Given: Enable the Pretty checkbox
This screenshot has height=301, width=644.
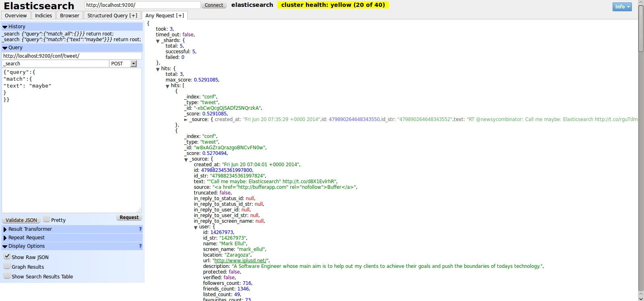Looking at the screenshot, I should click(46, 219).
